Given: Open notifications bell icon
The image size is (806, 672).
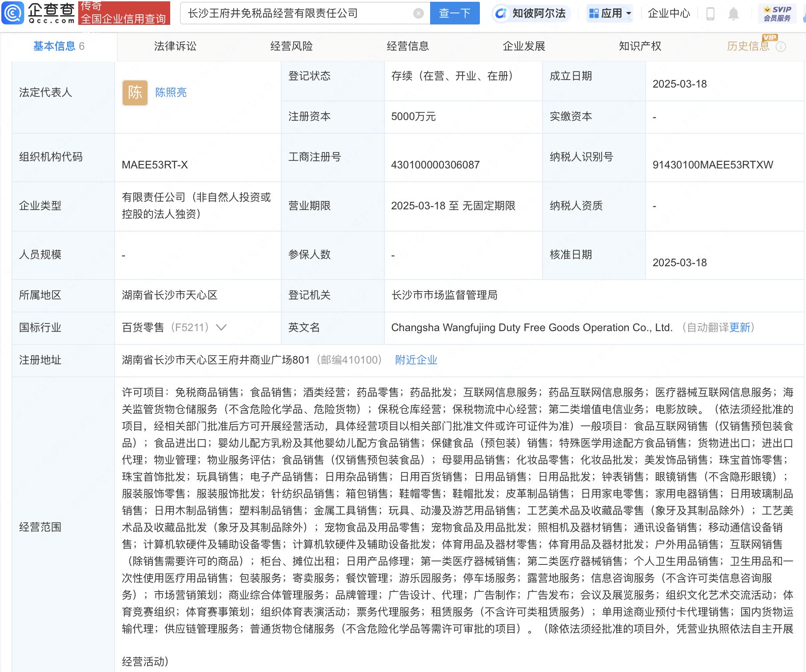Looking at the screenshot, I should tap(733, 14).
